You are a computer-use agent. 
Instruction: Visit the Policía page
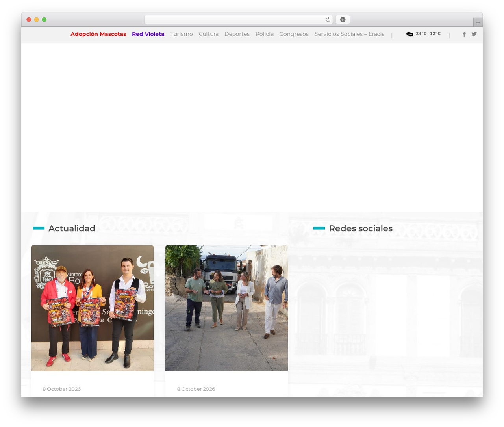pos(265,34)
